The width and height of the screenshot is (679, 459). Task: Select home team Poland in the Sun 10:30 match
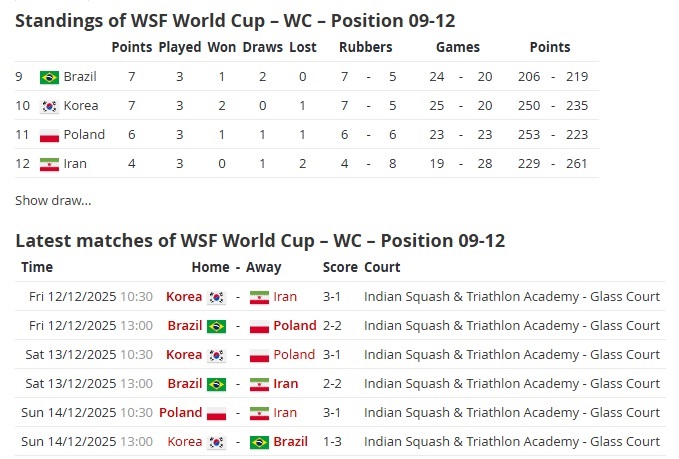coord(181,413)
